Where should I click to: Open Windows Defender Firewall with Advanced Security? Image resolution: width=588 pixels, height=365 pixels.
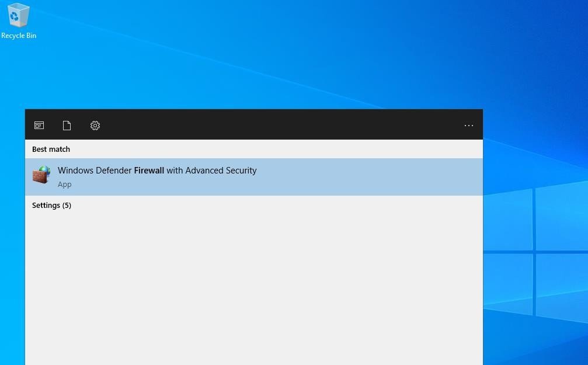[254, 177]
